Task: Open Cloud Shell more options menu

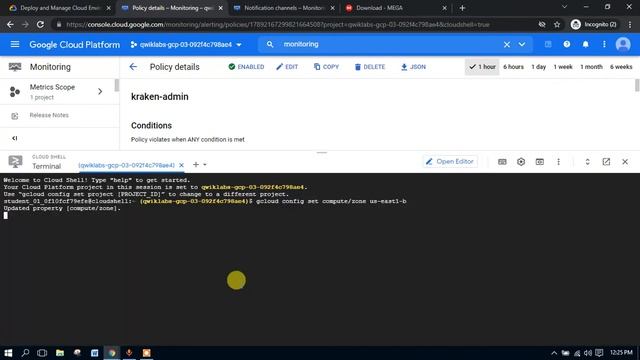Action: tap(558, 162)
